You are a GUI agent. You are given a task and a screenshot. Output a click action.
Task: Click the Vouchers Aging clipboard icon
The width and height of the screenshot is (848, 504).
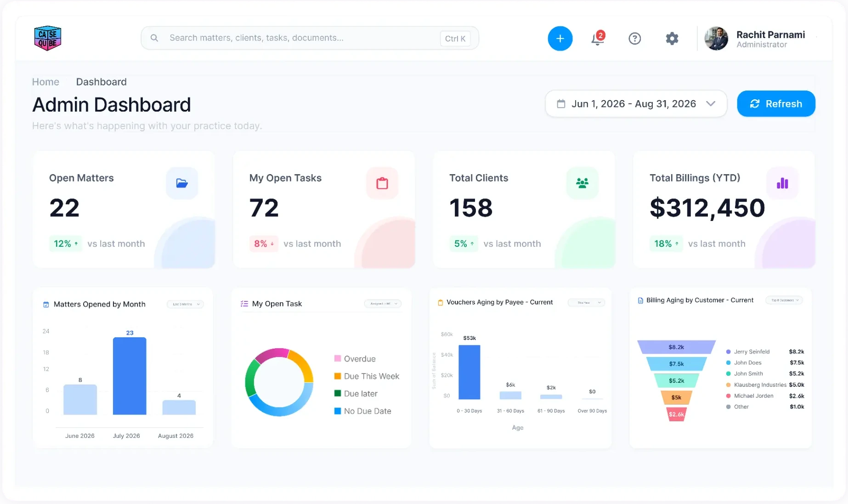(x=440, y=302)
